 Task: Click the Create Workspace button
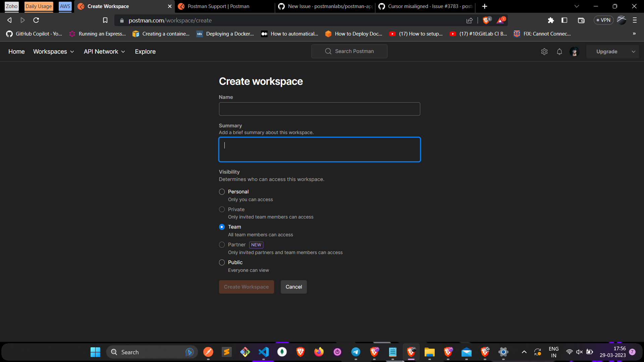(x=246, y=287)
